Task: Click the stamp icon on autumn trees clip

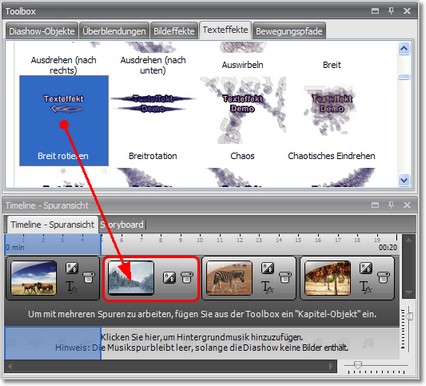Action: 383,277
